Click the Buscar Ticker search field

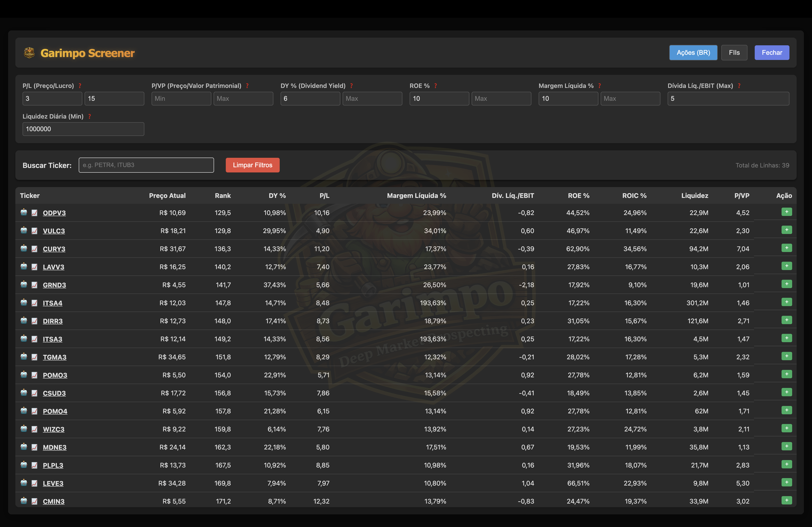pos(146,165)
